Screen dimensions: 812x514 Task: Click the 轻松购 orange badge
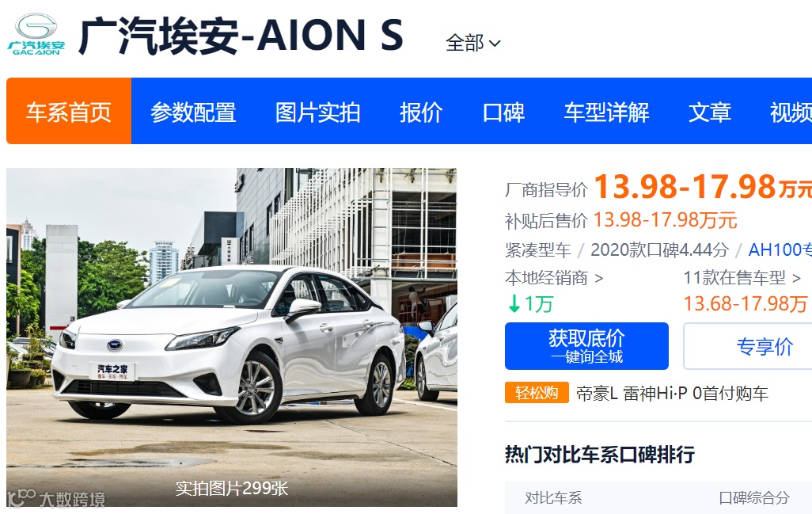point(537,393)
